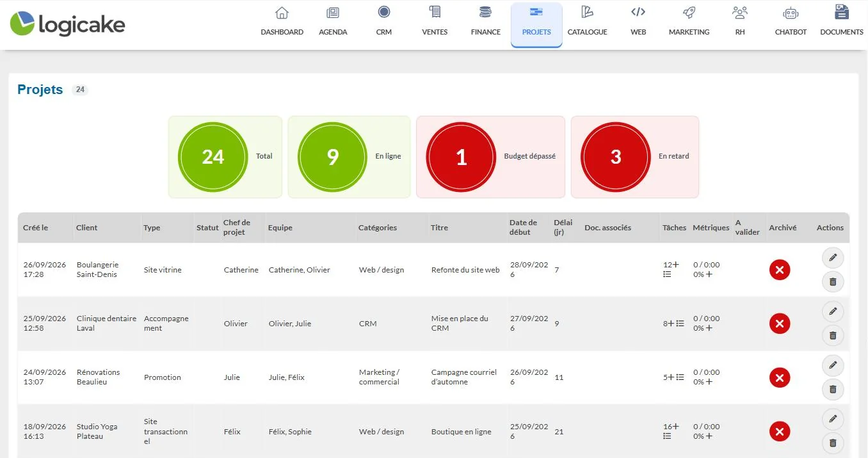868x458 pixels.
Task: Show task list for Campagne courriel d'automne
Action: click(x=680, y=377)
